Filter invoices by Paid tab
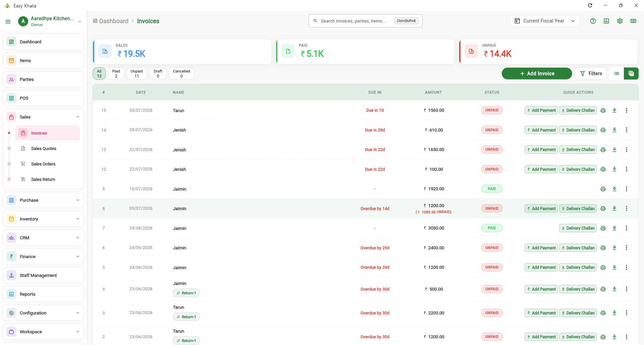 coord(116,73)
